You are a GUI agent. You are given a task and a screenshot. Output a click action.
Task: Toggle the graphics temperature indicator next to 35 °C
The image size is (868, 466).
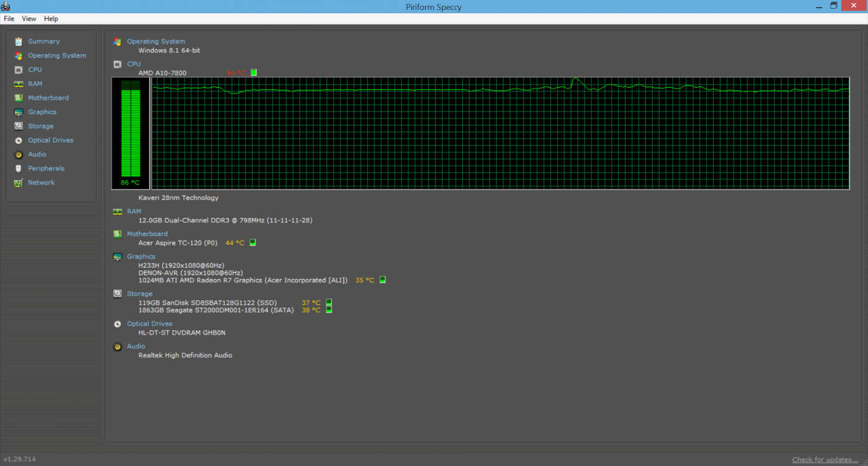pyautogui.click(x=382, y=280)
